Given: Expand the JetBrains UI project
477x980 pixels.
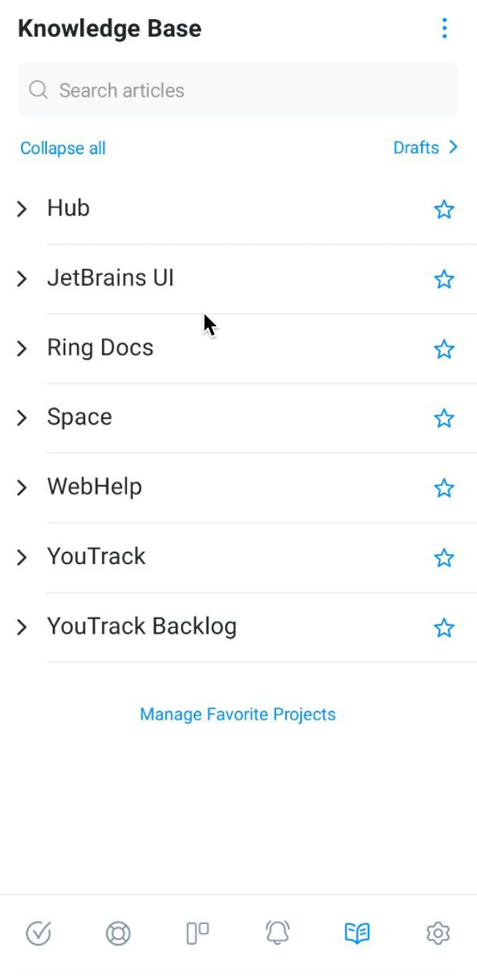Looking at the screenshot, I should click(22, 279).
